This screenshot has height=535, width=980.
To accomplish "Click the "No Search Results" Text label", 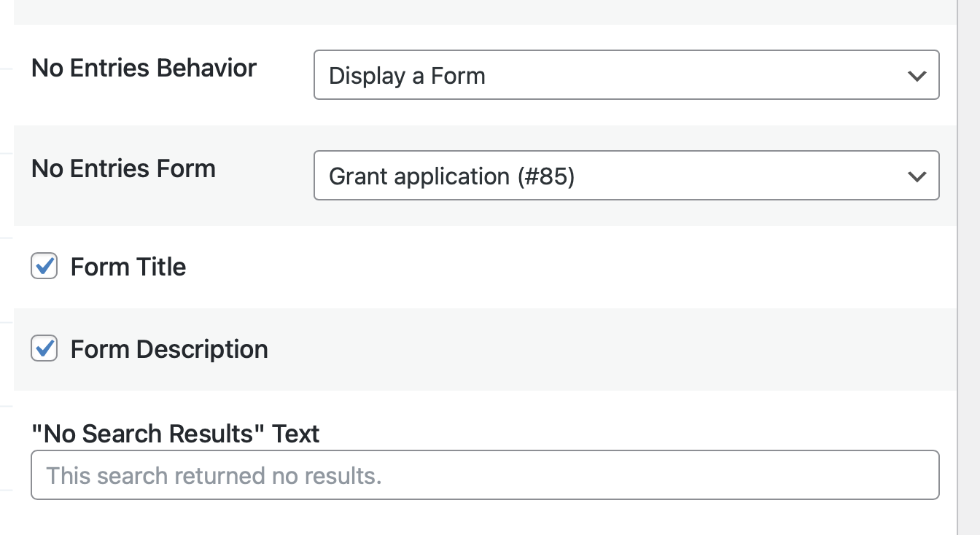I will click(175, 434).
